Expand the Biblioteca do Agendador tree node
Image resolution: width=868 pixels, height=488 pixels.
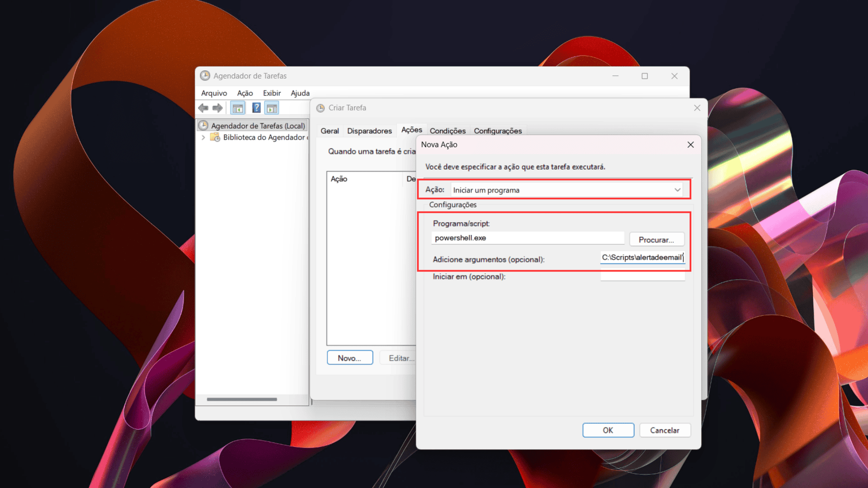pyautogui.click(x=203, y=137)
